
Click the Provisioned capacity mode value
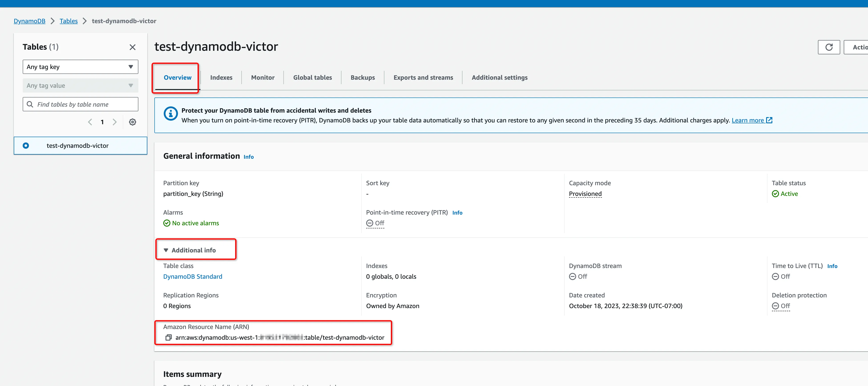tap(585, 194)
